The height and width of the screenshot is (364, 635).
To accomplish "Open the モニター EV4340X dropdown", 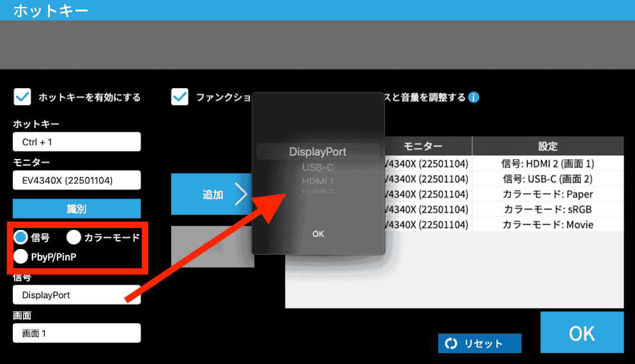I will coord(77,180).
